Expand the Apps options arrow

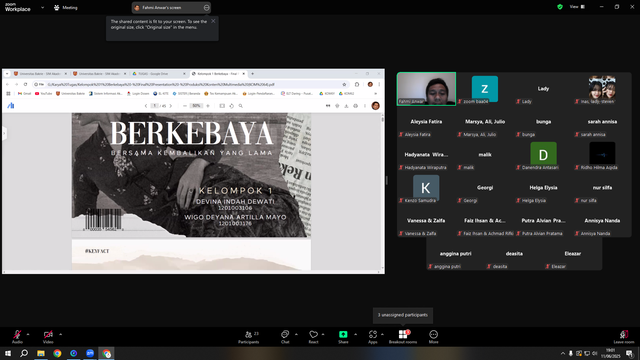click(382, 334)
